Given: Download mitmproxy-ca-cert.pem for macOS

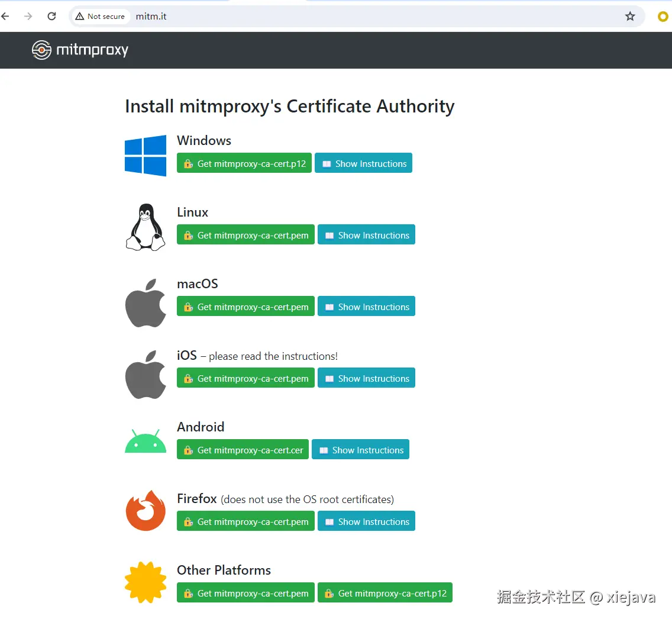Looking at the screenshot, I should (245, 306).
